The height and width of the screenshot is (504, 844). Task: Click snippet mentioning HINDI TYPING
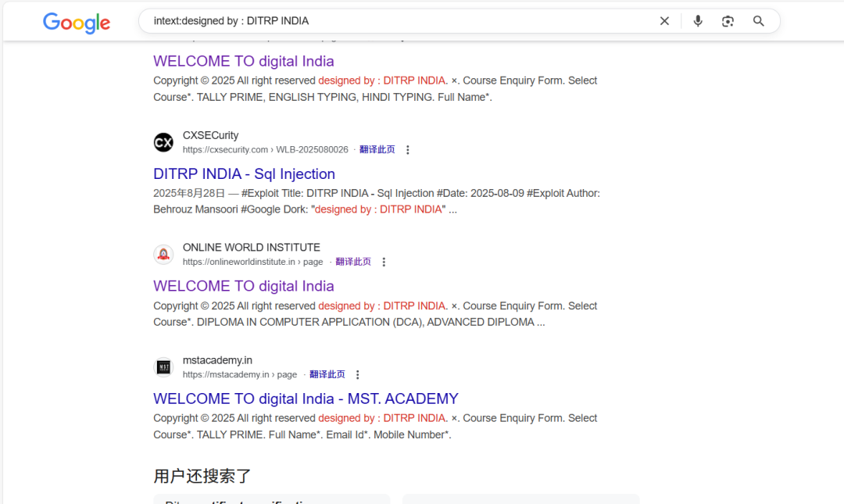coord(375,89)
